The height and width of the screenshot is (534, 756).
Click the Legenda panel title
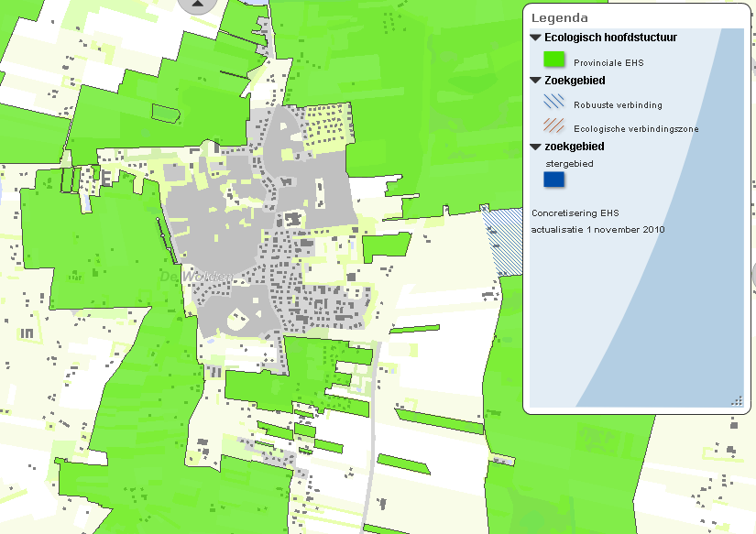click(x=559, y=17)
